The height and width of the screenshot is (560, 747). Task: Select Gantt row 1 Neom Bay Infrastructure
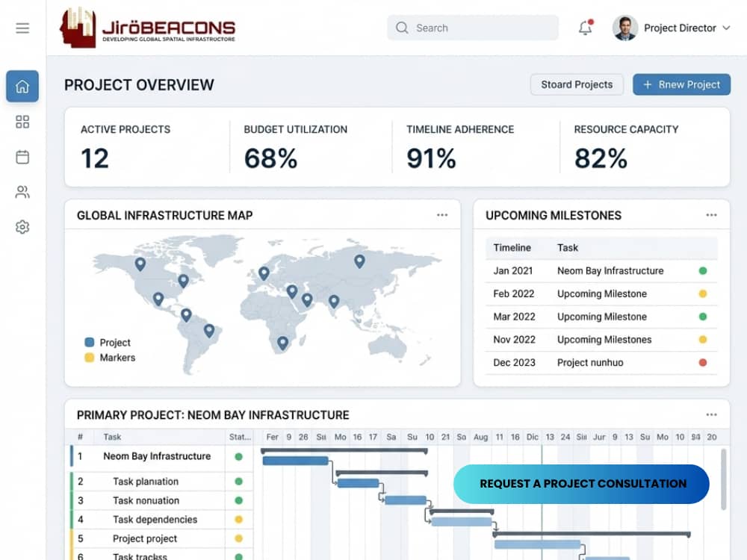(161, 456)
